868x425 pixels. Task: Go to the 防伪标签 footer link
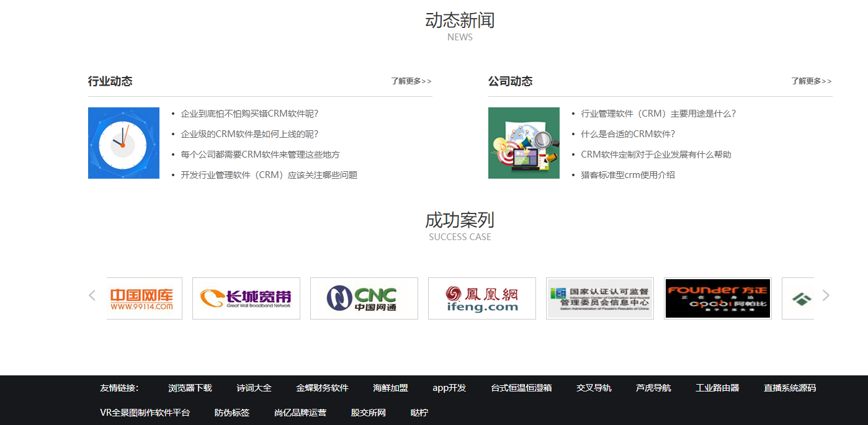232,413
